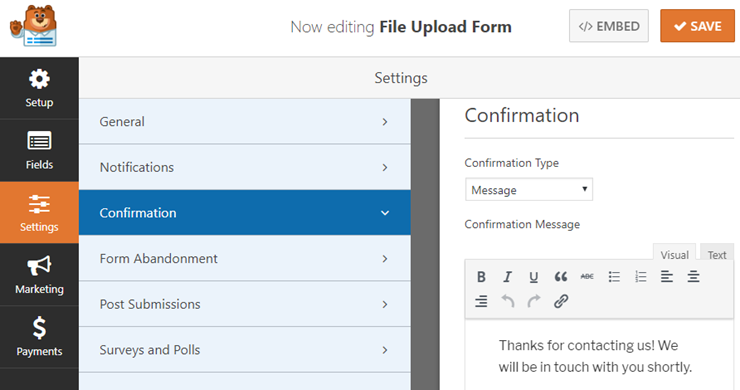The height and width of the screenshot is (390, 740).
Task: Click the Confirmation Message label
Action: (x=522, y=225)
